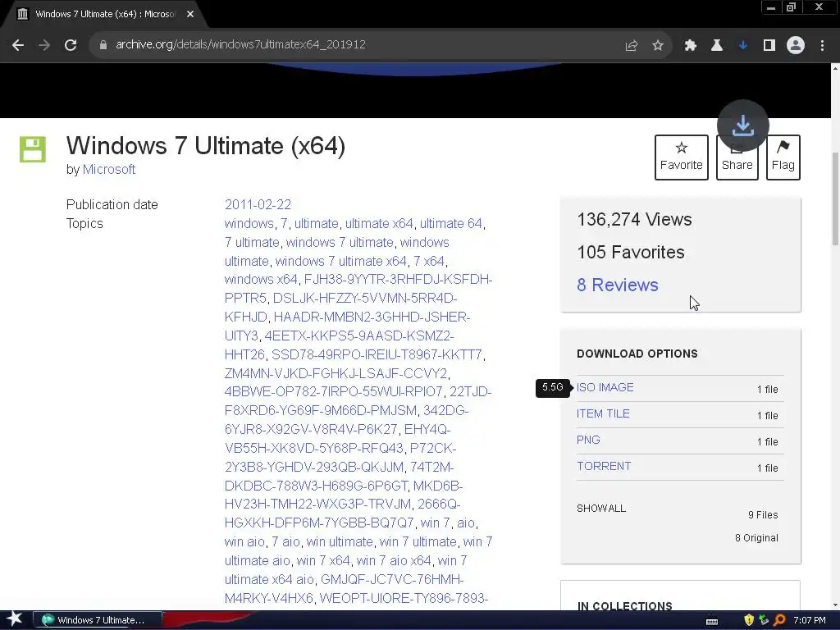Open the 'win 7 x64' topic tag
This screenshot has width=840, height=630.
[x=323, y=560]
